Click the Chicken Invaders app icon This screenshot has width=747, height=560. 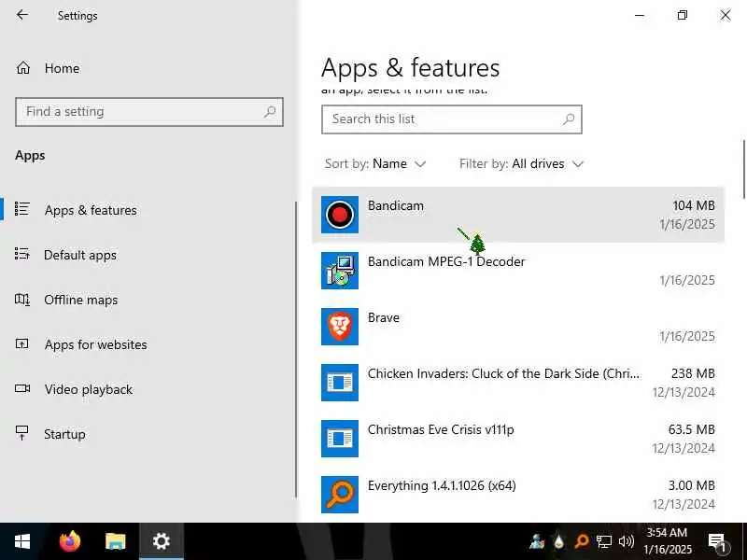[340, 383]
